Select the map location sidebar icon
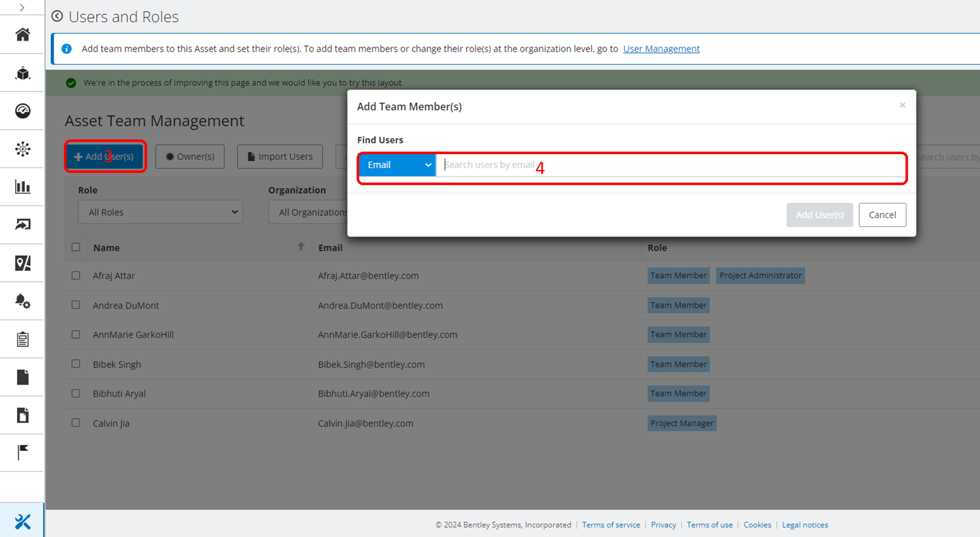Viewport: 980px width, 537px height. tap(22, 263)
